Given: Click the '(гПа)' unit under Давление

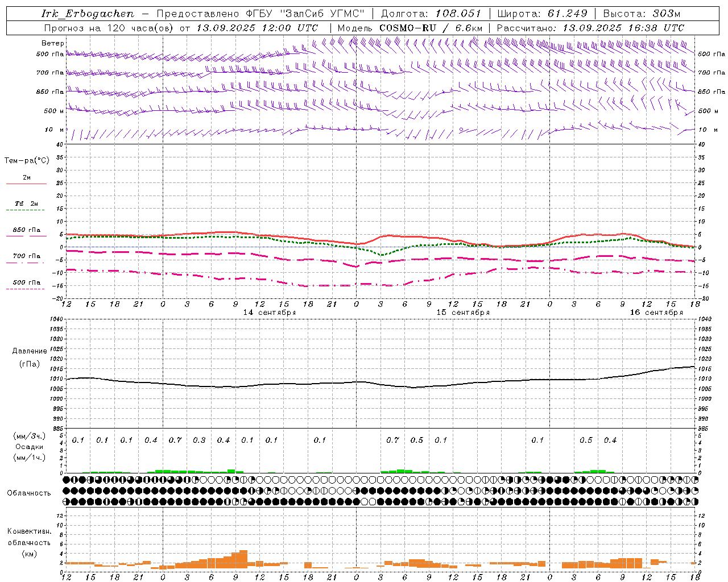Looking at the screenshot, I should point(30,364).
